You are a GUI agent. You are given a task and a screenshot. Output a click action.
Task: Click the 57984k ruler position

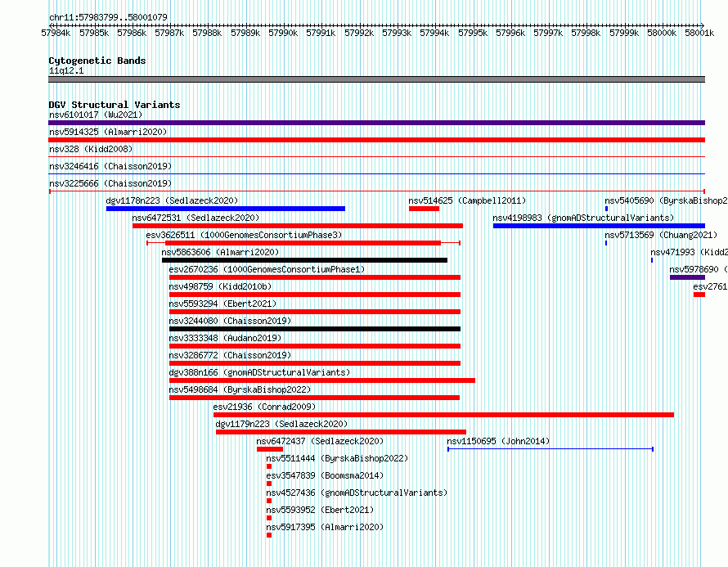coord(56,33)
